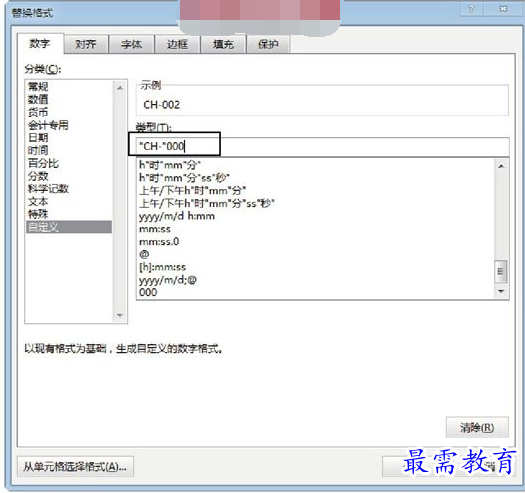Screen dimensions: 525x493
Task: Select 常规 in the category list
Action: click(69, 87)
